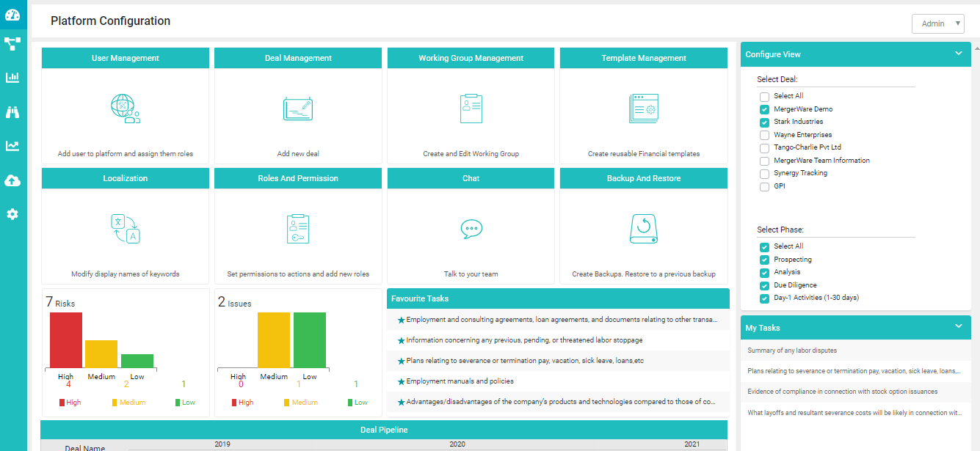Check the Wayne Enterprises deal checkbox

click(x=763, y=135)
